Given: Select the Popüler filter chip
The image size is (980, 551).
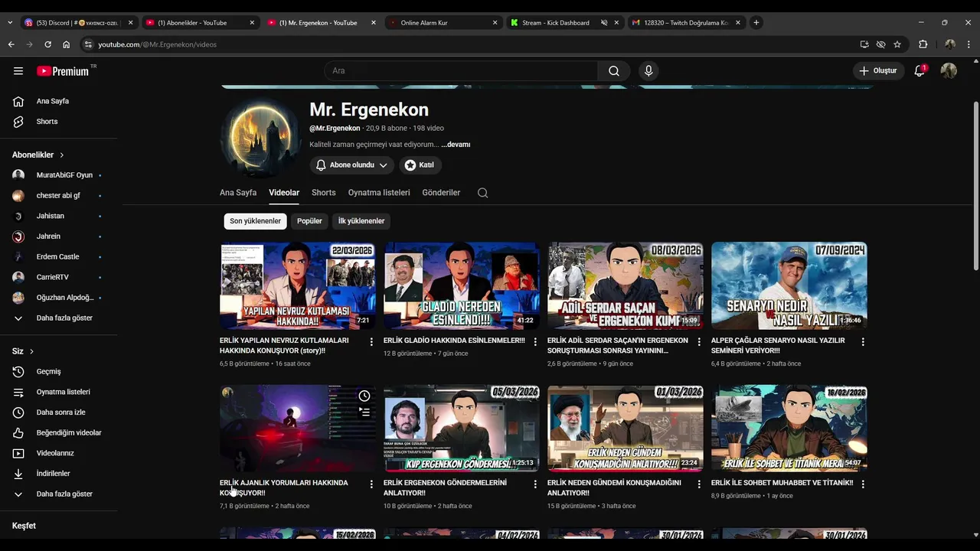Looking at the screenshot, I should click(x=309, y=221).
